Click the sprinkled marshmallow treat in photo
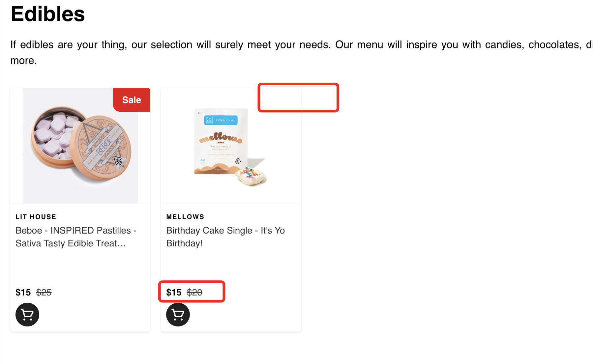The width and height of the screenshot is (593, 364). (251, 176)
